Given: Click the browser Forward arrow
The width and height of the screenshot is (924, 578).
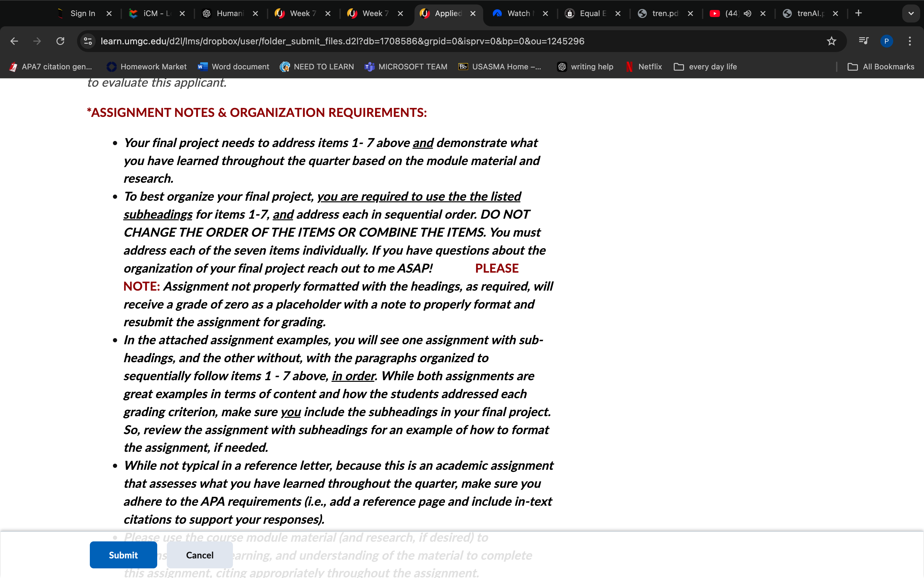Looking at the screenshot, I should (37, 41).
